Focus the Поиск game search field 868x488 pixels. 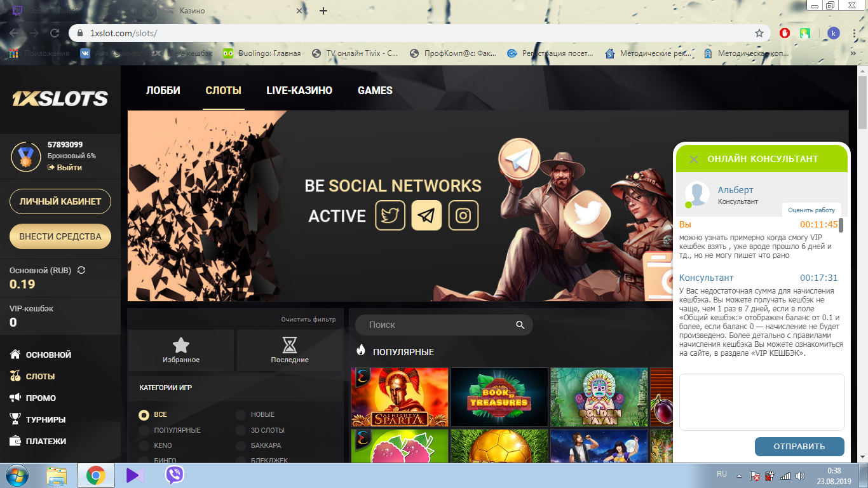(444, 325)
